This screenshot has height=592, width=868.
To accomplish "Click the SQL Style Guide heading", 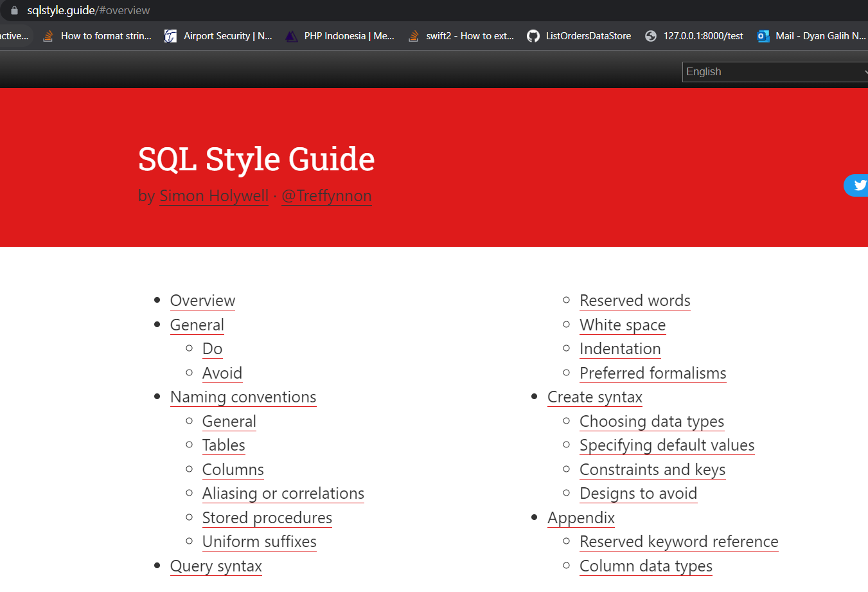I will click(256, 159).
